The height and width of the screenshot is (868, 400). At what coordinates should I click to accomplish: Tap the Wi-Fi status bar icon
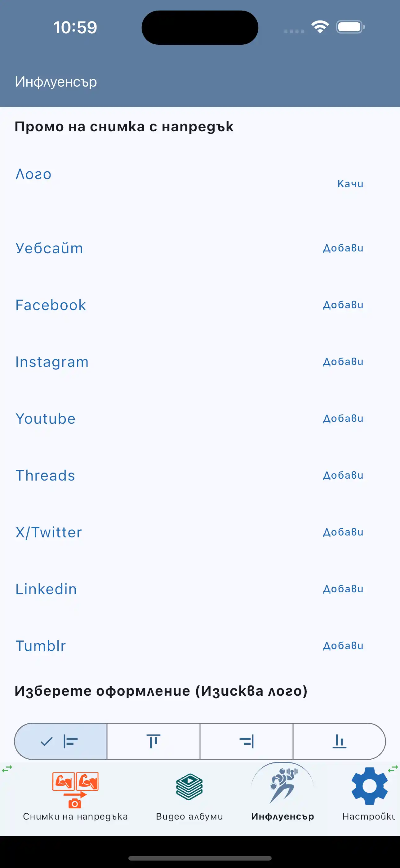pos(320,27)
